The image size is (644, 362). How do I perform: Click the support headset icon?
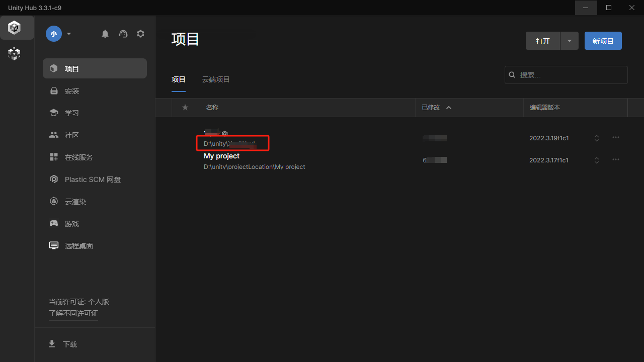pos(123,34)
